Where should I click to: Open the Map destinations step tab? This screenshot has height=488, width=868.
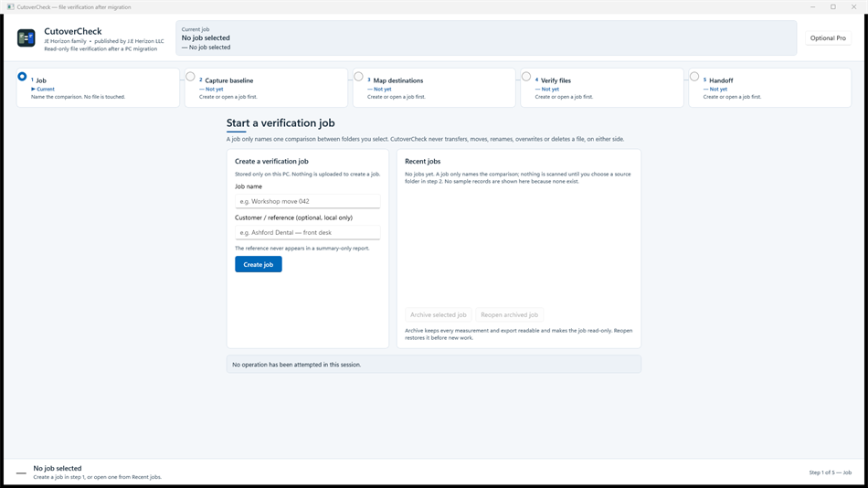point(434,88)
